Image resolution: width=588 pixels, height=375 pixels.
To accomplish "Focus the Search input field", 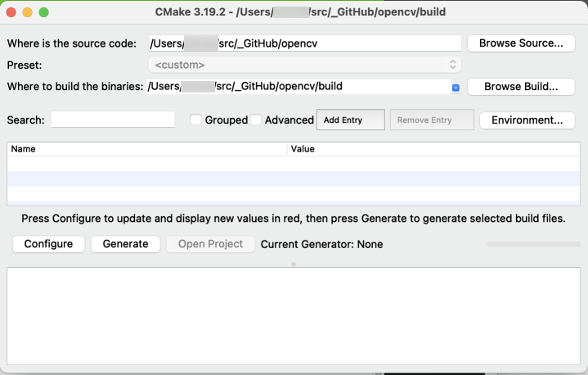I will [113, 120].
